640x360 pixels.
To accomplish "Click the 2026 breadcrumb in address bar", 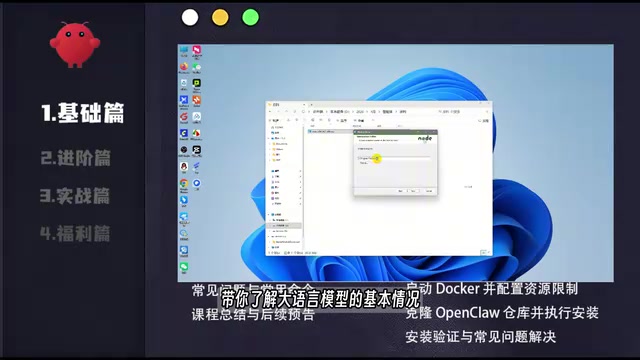I will pyautogui.click(x=360, y=111).
